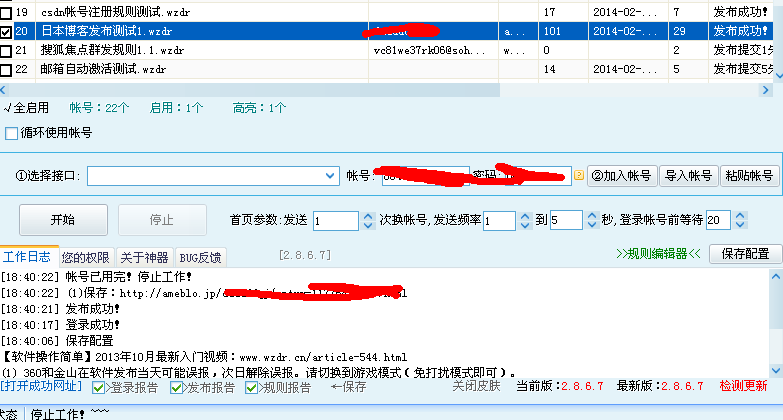Screen dimensions: 783x420
Task: Click the 18:40:17 登录成功！log entry
Action: pyautogui.click(x=60, y=325)
